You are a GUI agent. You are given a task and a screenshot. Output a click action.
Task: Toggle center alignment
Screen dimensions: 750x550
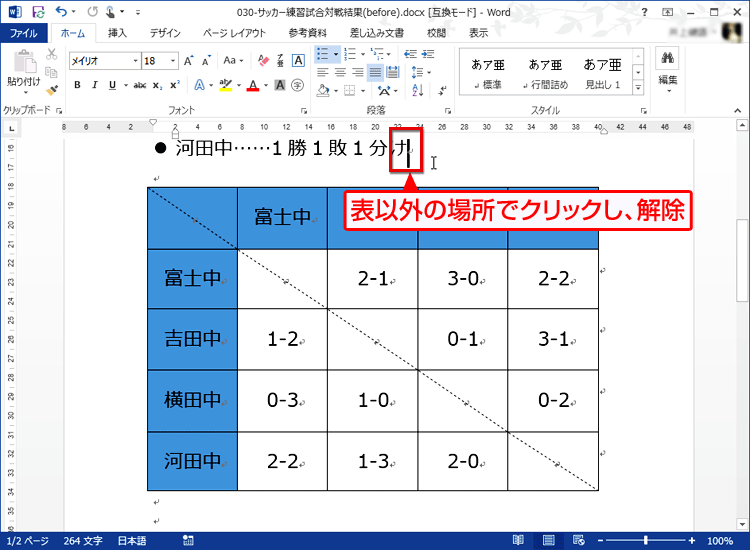(341, 72)
